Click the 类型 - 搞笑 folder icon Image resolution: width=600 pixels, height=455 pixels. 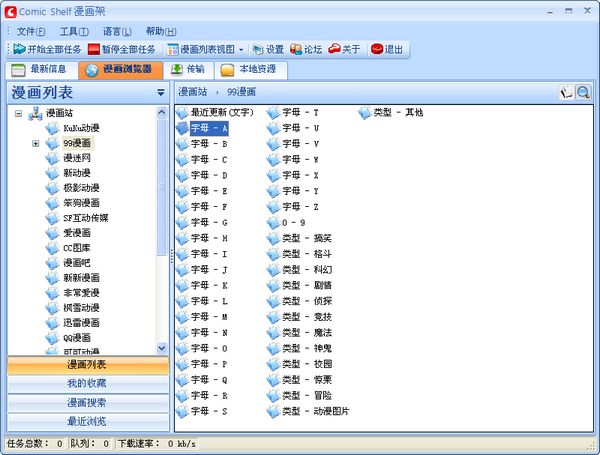tap(274, 238)
